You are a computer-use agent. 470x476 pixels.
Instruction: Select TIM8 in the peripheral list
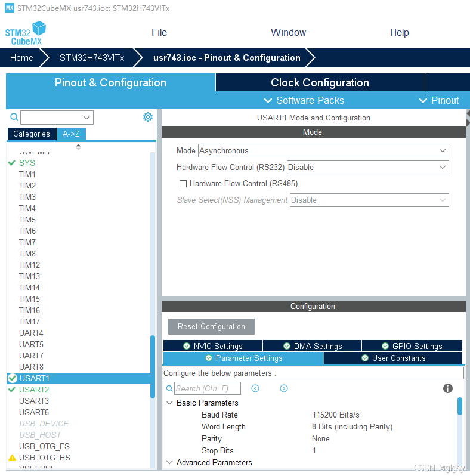27,254
